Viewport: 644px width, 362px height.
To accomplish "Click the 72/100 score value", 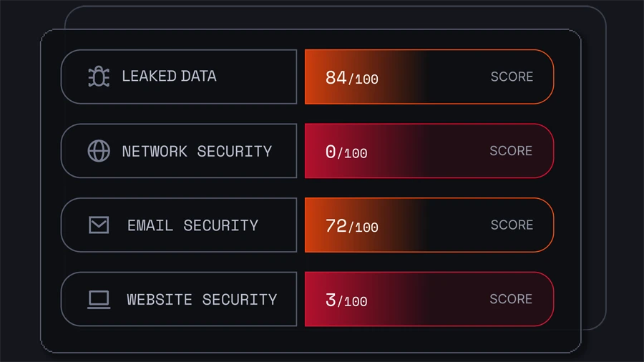I will click(351, 226).
